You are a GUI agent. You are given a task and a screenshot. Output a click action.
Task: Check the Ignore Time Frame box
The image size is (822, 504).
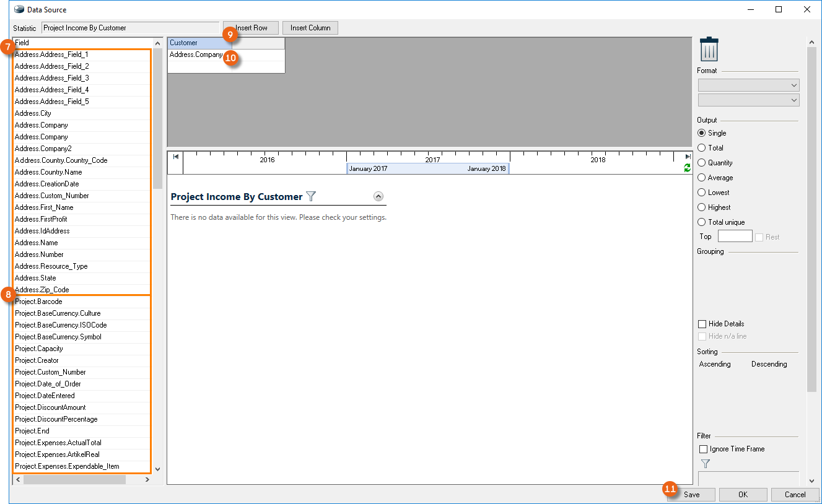[703, 449]
